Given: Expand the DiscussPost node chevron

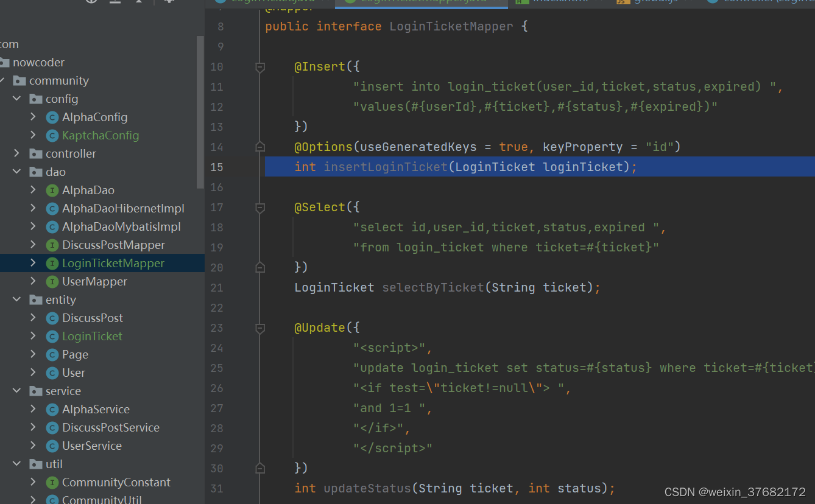Looking at the screenshot, I should coord(33,318).
